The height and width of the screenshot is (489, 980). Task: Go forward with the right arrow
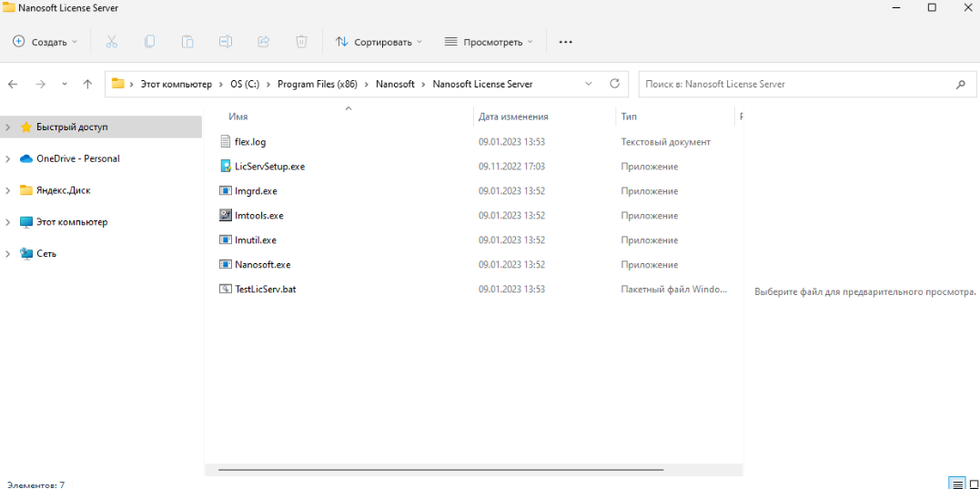coord(41,85)
